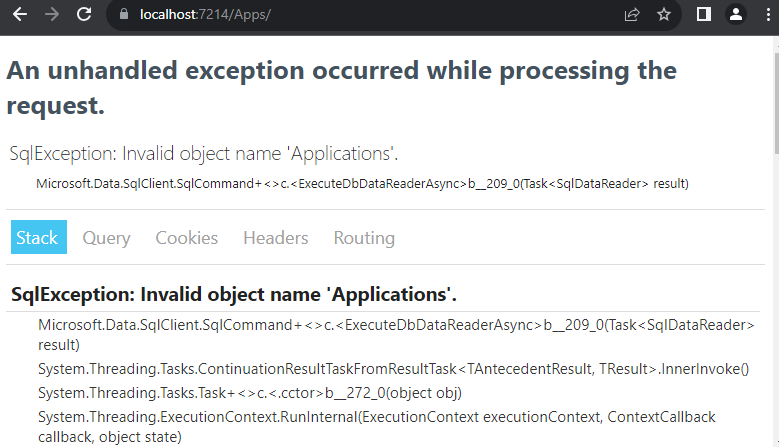The width and height of the screenshot is (779, 447).
Task: Click the browser Forward arrow
Action: point(52,15)
